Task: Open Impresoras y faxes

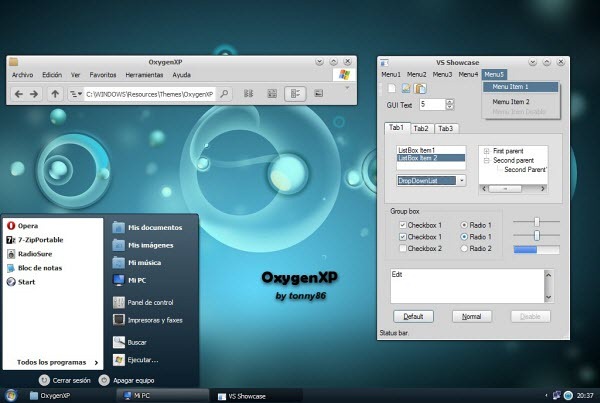Action: point(148,320)
